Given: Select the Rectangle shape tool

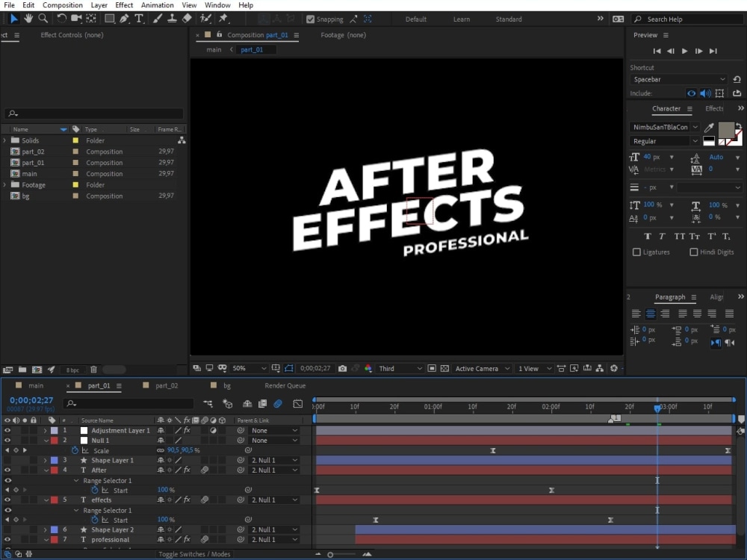Looking at the screenshot, I should pos(109,19).
